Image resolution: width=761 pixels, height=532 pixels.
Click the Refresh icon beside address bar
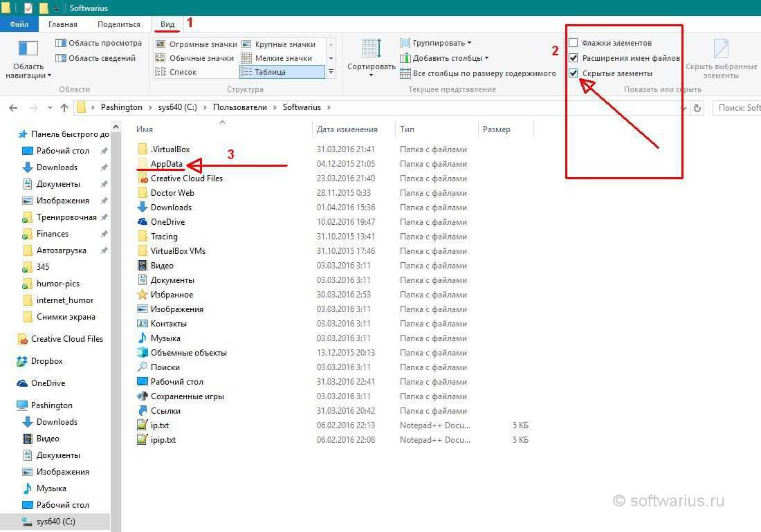coord(697,108)
